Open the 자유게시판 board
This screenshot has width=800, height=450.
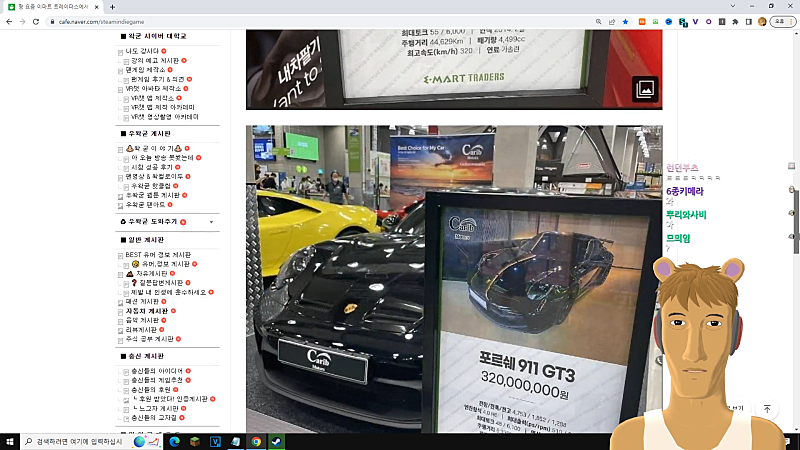click(152, 273)
